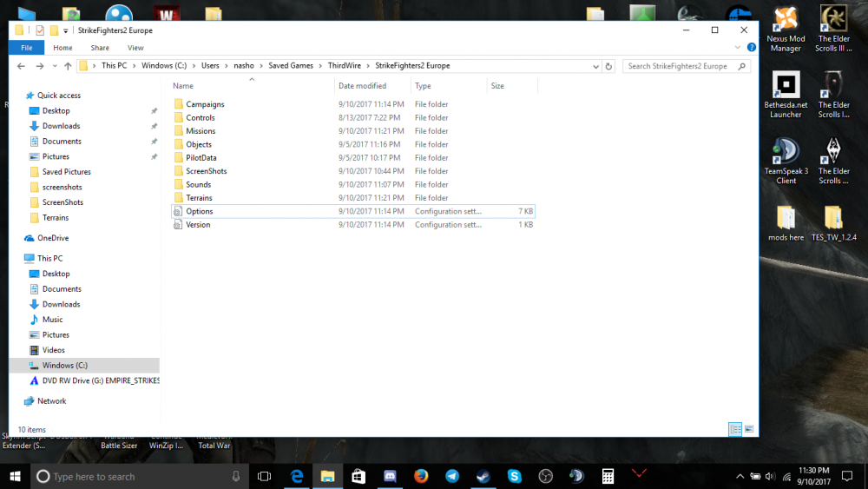The width and height of the screenshot is (868, 489).
Task: Switch to large thumbnails view icon
Action: tap(749, 429)
